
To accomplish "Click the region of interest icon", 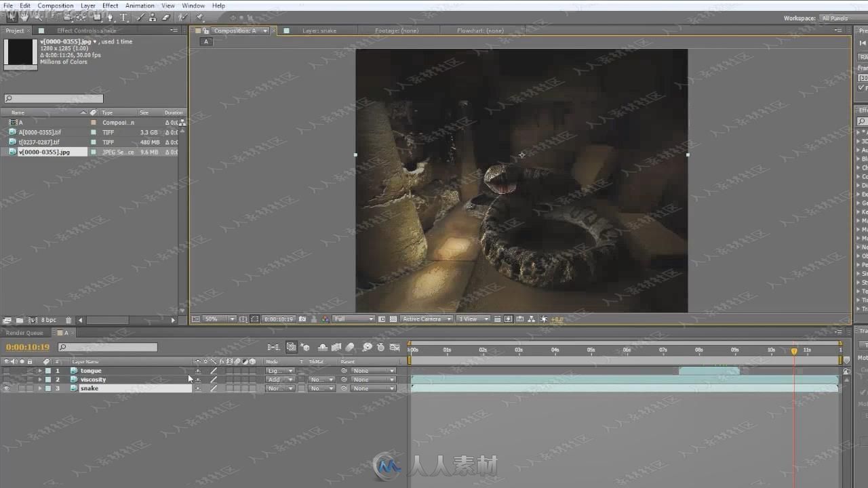I will [382, 319].
